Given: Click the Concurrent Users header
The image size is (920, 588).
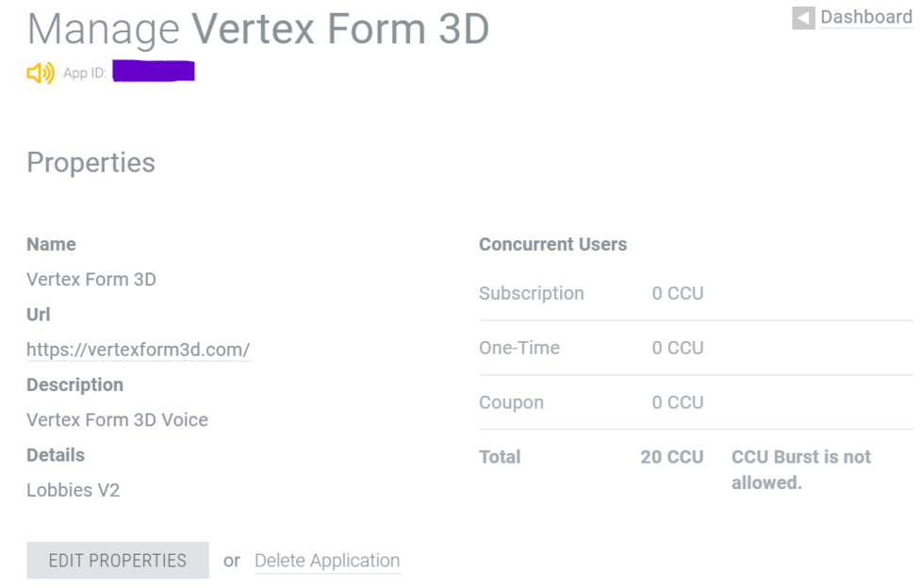Looking at the screenshot, I should click(x=552, y=244).
